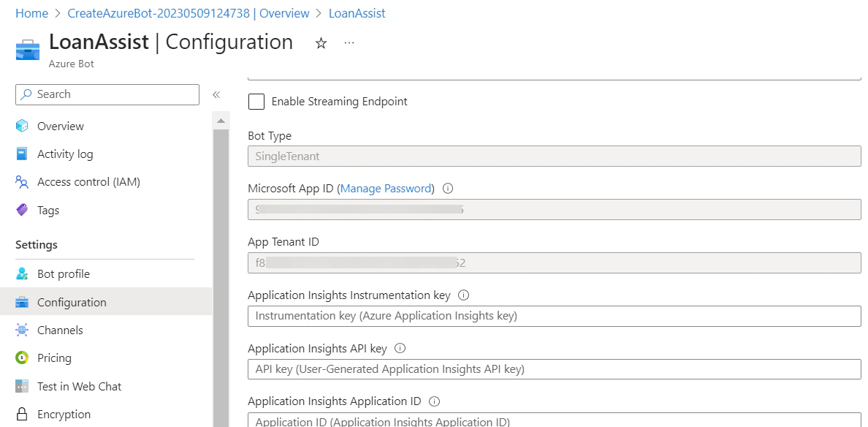
Task: Open the Overview blade icon
Action: coord(23,126)
